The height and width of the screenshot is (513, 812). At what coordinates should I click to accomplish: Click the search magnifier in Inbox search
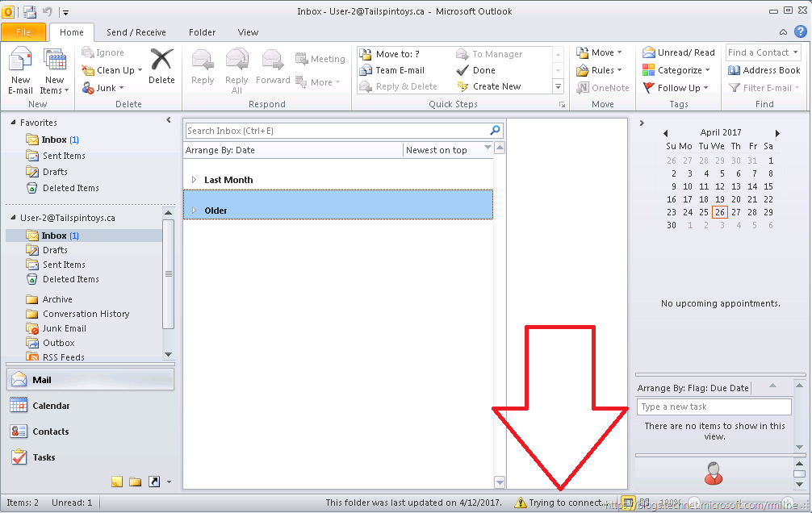pyautogui.click(x=496, y=131)
